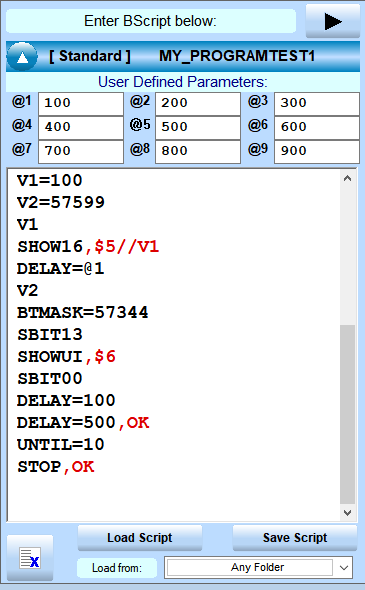Screen dimensions: 365x590
Task: Edit the @1 parameter field containing 100
Action: 81,103
